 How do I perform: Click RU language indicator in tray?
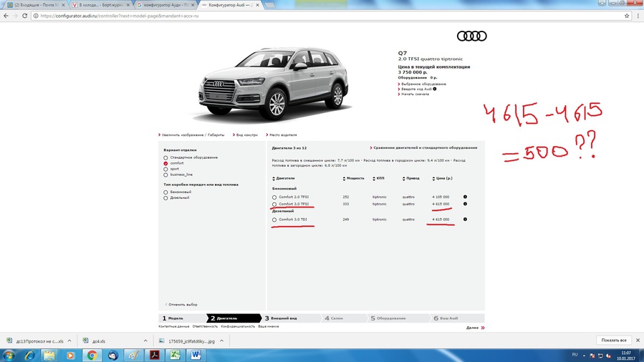point(575,355)
